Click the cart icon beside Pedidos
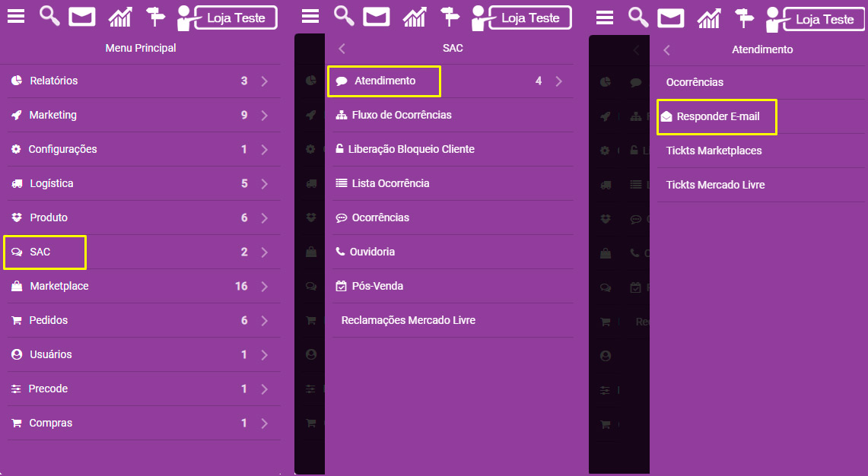This screenshot has height=476, width=868. coord(17,320)
